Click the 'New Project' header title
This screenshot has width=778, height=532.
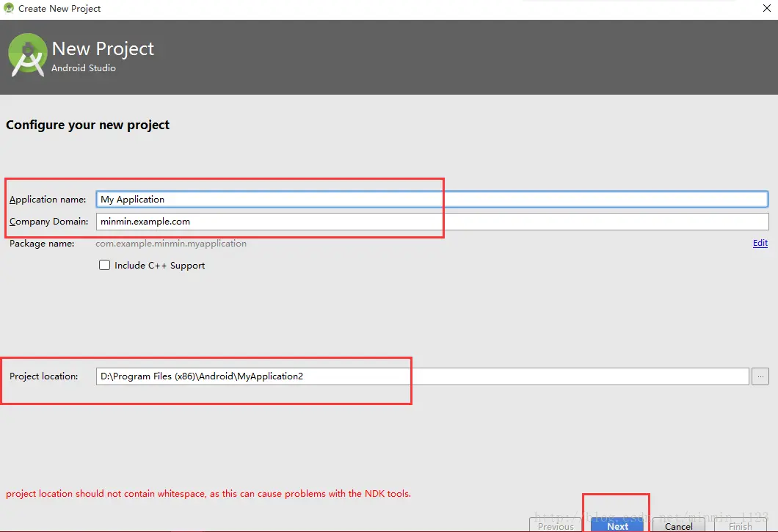[x=103, y=48]
